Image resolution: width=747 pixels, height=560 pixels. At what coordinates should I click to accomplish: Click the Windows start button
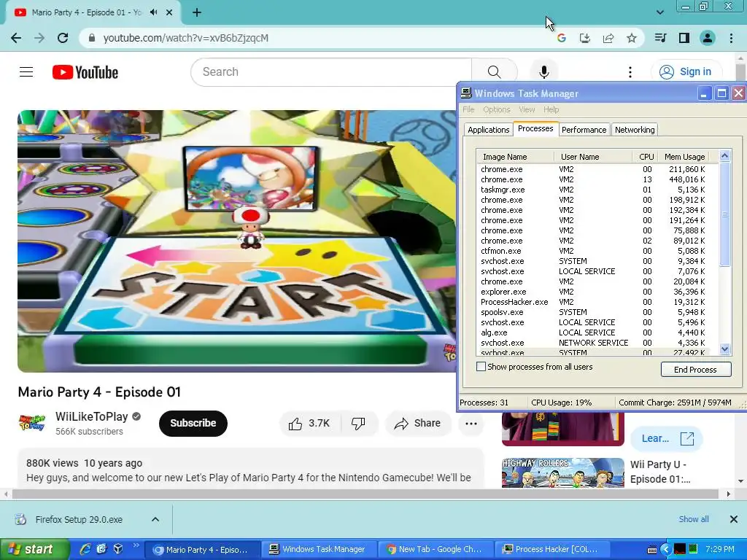(x=34, y=549)
